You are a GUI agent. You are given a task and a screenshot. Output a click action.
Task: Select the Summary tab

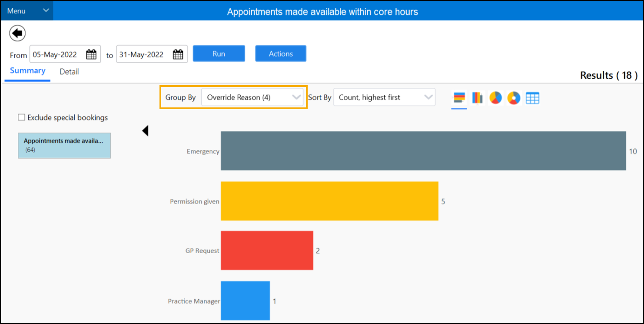tap(28, 71)
